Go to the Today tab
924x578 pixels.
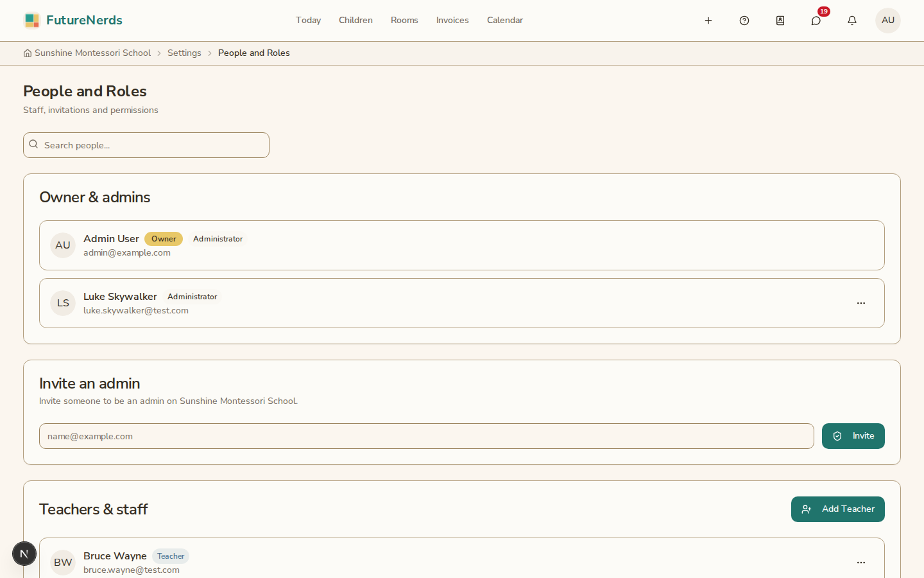[x=308, y=21]
